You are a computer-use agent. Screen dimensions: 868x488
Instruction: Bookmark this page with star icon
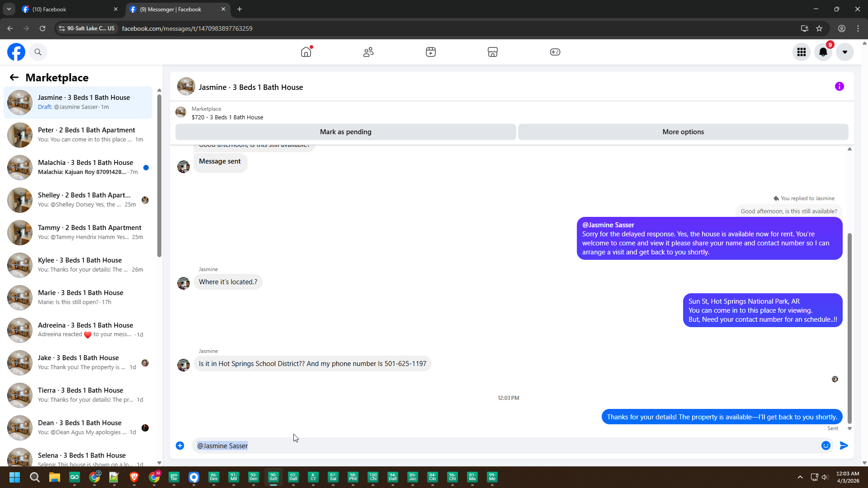point(819,28)
